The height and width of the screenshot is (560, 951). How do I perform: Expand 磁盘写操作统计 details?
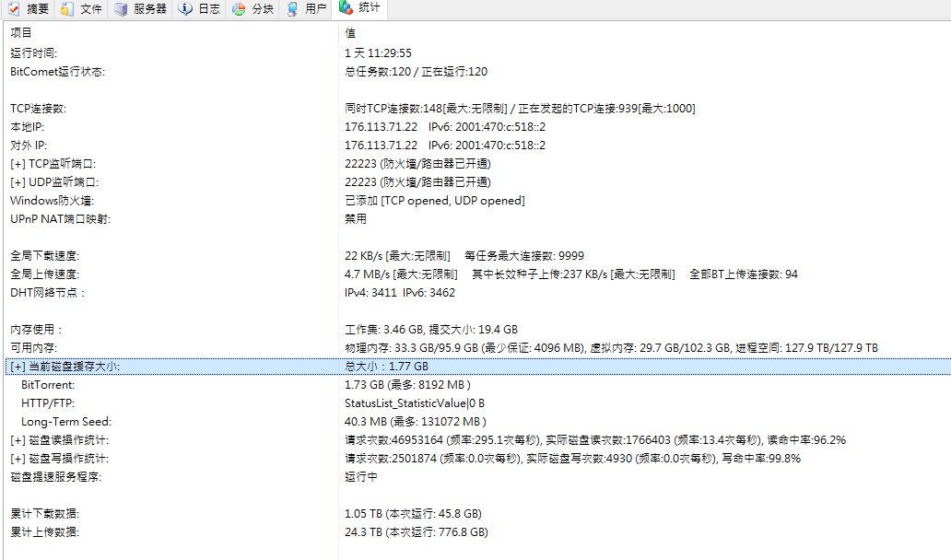17,458
